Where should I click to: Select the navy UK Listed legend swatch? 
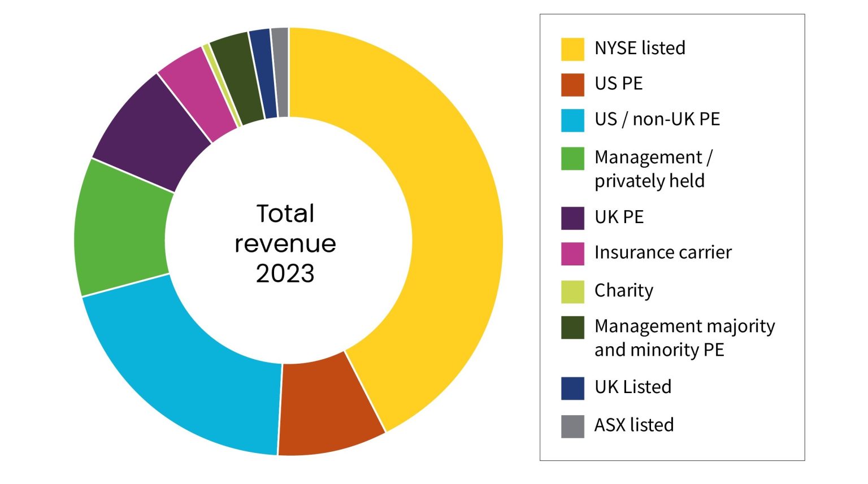pos(572,389)
